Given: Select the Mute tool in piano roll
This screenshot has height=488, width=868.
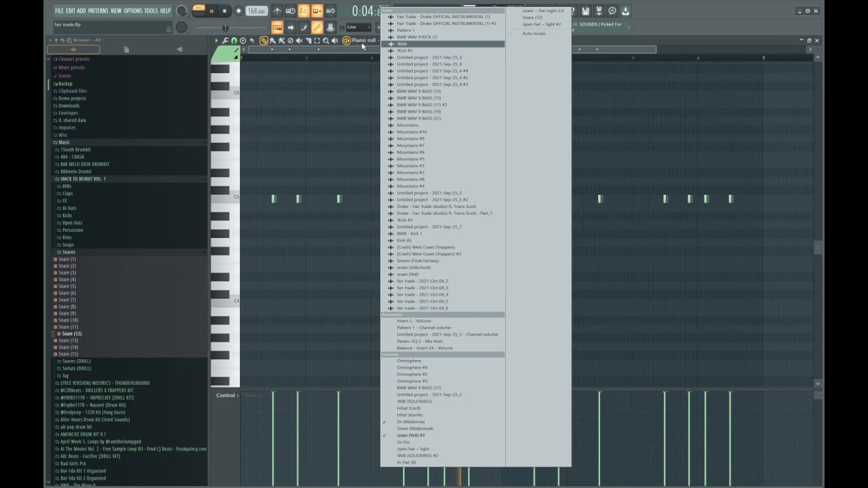Looking at the screenshot, I should (299, 41).
